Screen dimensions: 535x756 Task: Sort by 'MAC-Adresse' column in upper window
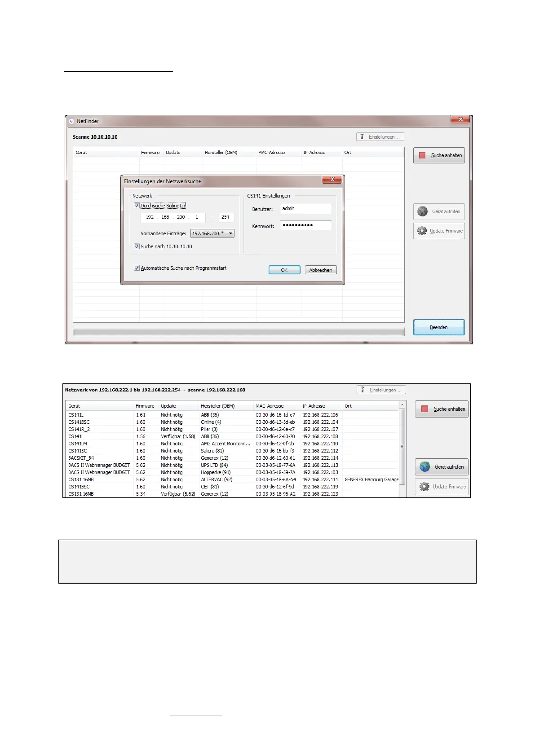pos(279,153)
